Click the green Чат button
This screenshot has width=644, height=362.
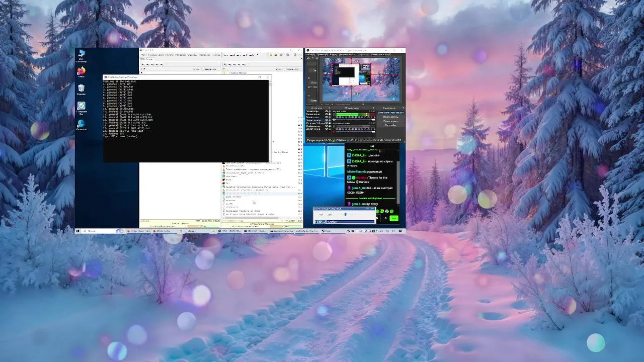(x=394, y=218)
